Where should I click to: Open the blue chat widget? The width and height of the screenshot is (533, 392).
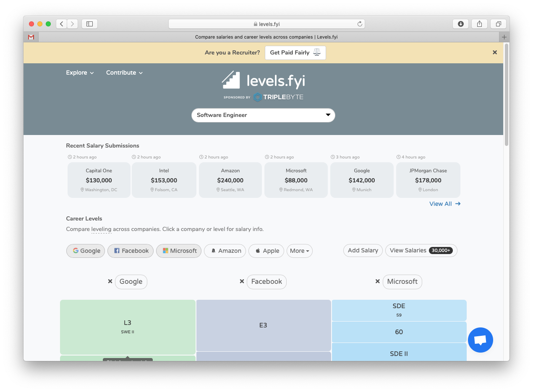pyautogui.click(x=481, y=340)
